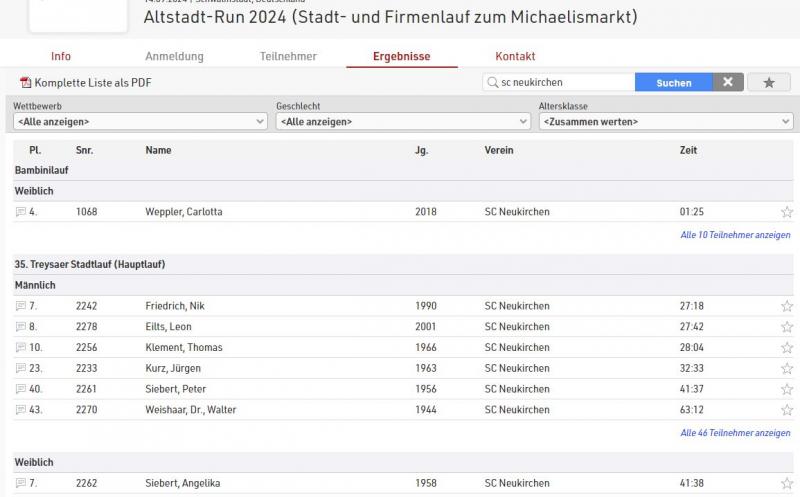Sort by the Name column header

(x=158, y=150)
